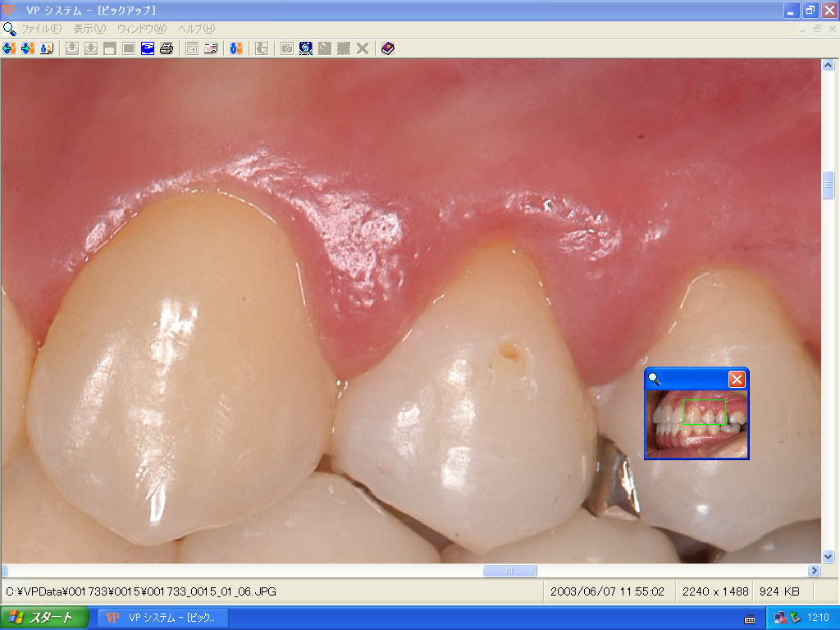This screenshot has width=840, height=630.
Task: Close the small navigator preview window
Action: coord(737,379)
